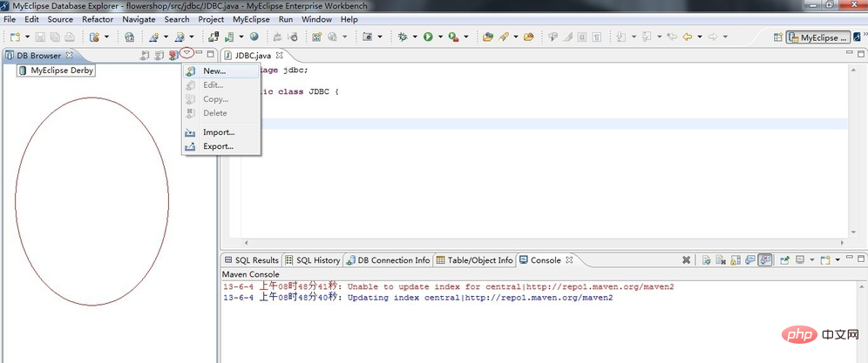Click the first connection icon in DB Browser toolbar
868x363 pixels.
pos(145,55)
